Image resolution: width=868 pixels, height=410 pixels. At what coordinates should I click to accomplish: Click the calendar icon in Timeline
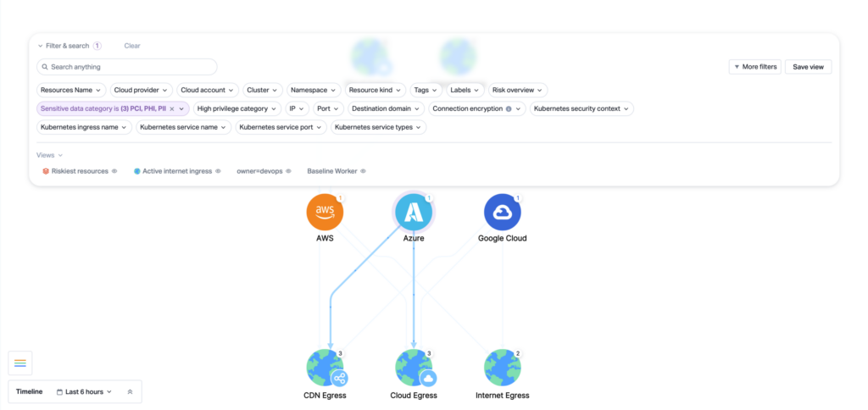click(60, 391)
